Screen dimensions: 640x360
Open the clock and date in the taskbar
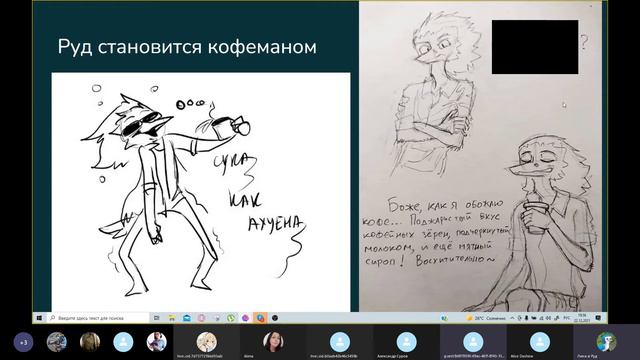[x=581, y=318]
